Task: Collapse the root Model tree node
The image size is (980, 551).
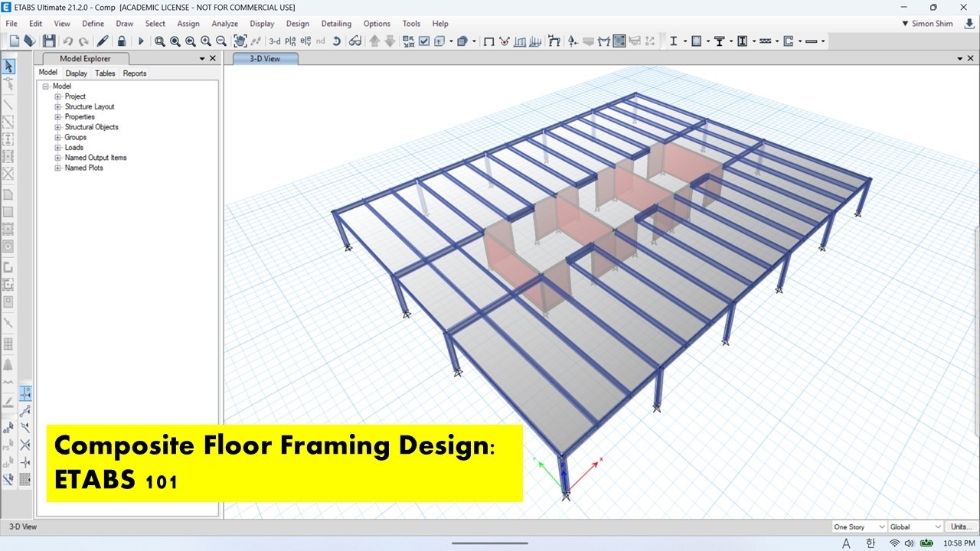Action: pos(46,86)
